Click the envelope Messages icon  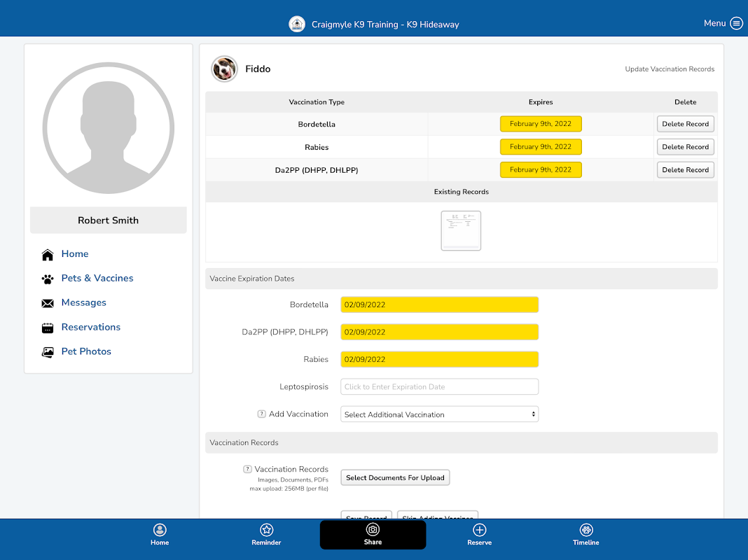48,303
